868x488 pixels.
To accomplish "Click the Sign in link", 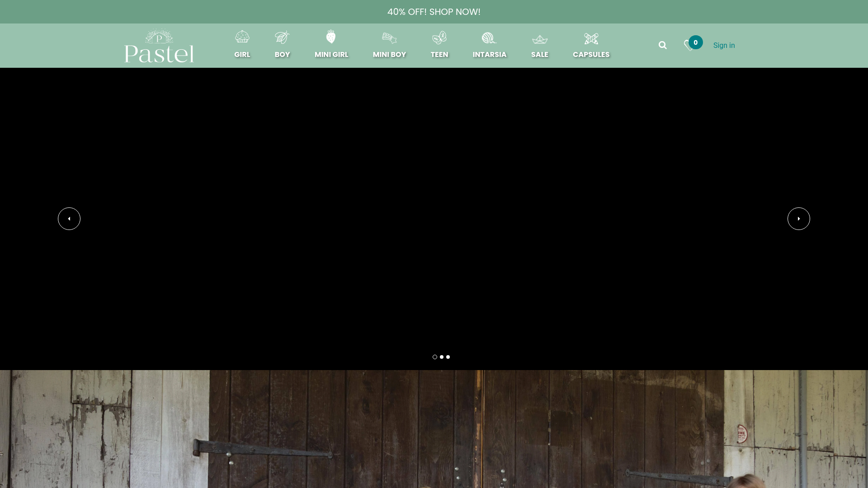I will click(x=723, y=45).
